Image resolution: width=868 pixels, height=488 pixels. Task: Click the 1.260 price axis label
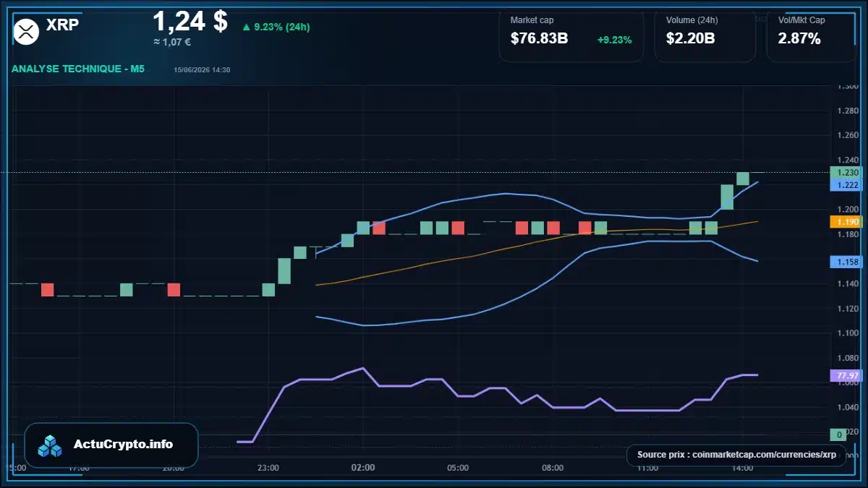pyautogui.click(x=847, y=135)
